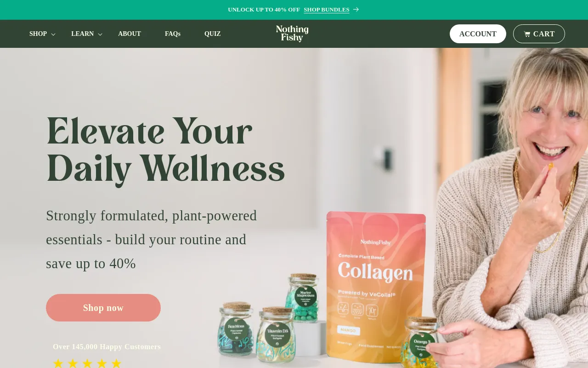Follow the SHOP BUNDLES link
The height and width of the screenshot is (368, 588).
pyautogui.click(x=327, y=10)
